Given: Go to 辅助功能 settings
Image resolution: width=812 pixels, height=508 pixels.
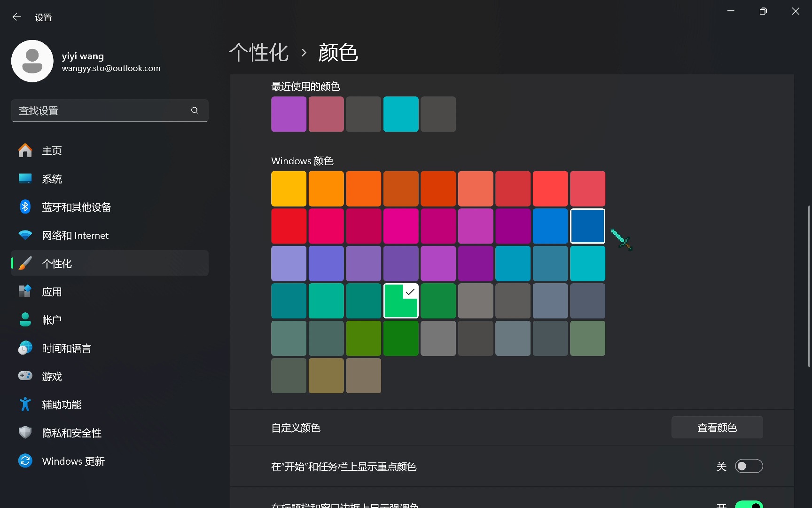Looking at the screenshot, I should pyautogui.click(x=110, y=405).
